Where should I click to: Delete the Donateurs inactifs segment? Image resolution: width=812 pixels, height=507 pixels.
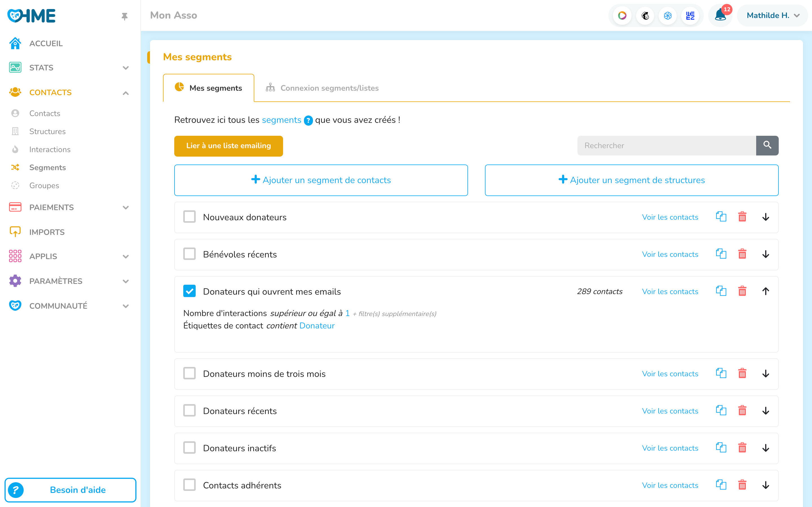[742, 448]
